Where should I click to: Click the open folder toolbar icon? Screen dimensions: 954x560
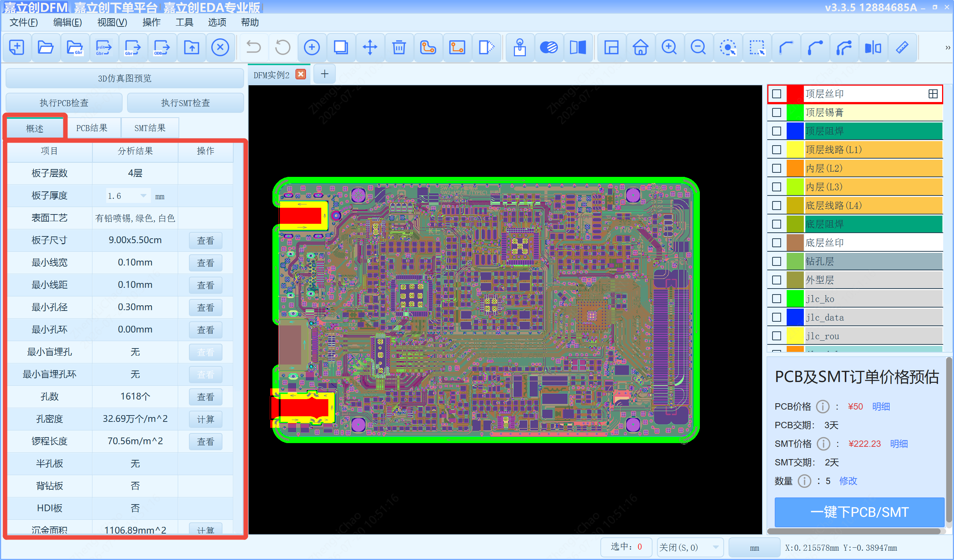pyautogui.click(x=45, y=48)
